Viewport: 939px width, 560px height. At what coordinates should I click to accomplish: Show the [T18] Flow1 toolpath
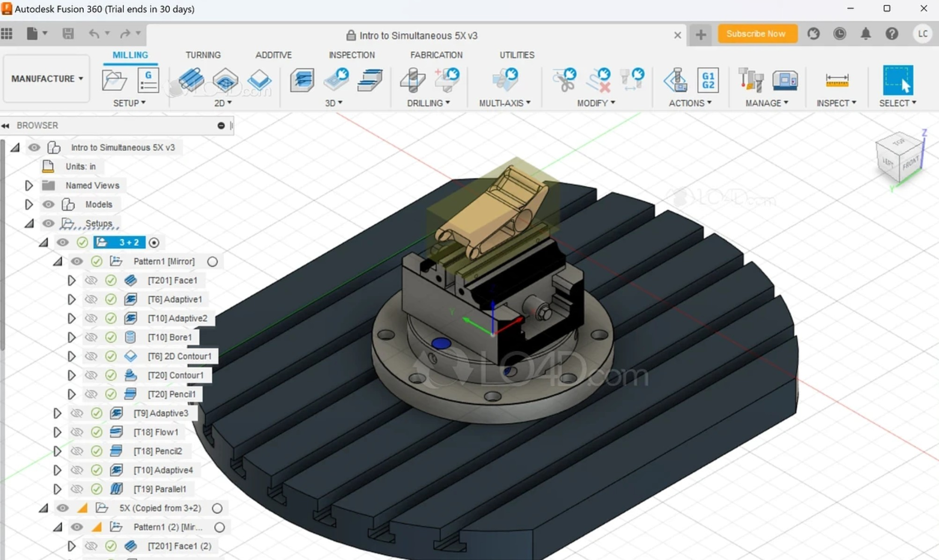[77, 432]
